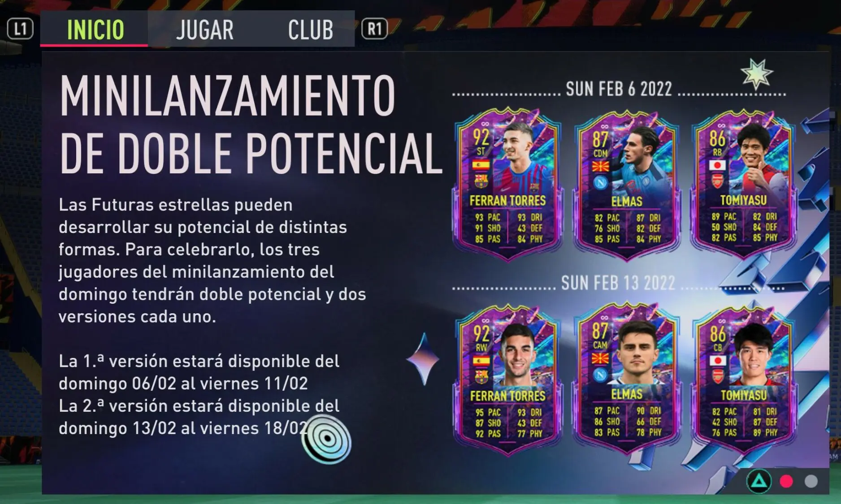Select the CLUB tab

(x=310, y=30)
